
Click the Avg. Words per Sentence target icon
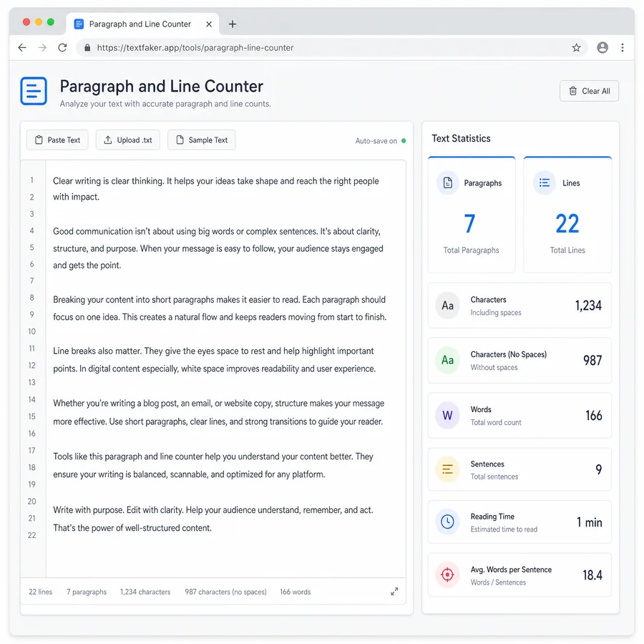tap(447, 574)
